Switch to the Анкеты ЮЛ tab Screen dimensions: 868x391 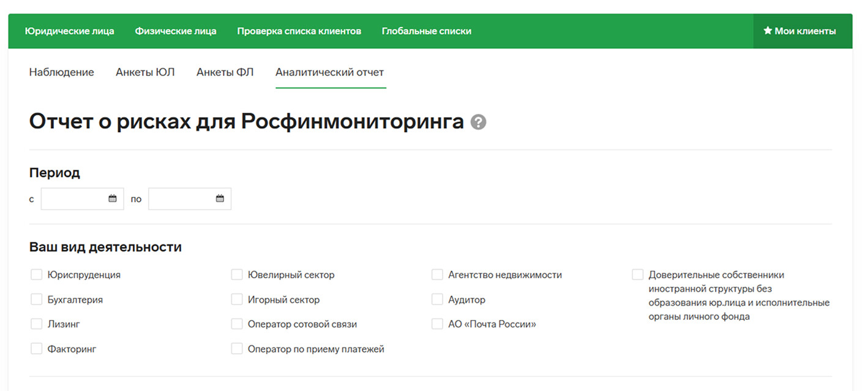tap(145, 72)
